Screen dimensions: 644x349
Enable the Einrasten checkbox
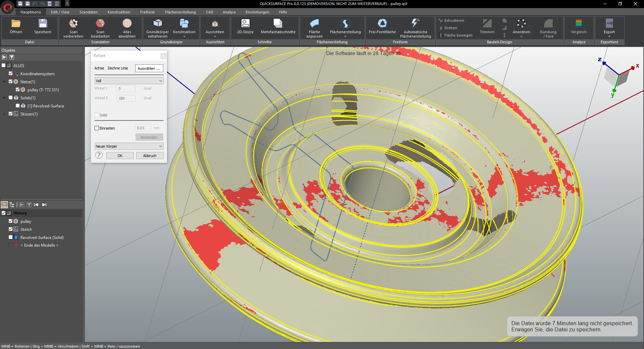[x=97, y=128]
